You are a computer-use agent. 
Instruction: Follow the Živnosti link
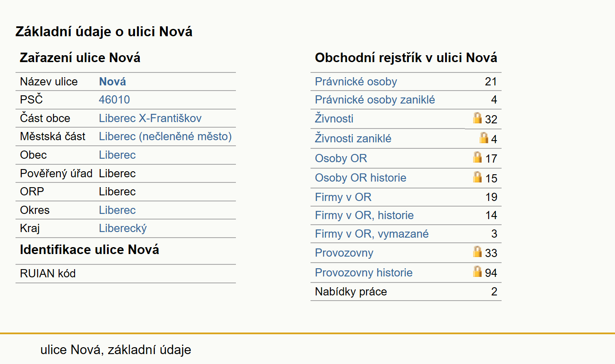pos(334,118)
